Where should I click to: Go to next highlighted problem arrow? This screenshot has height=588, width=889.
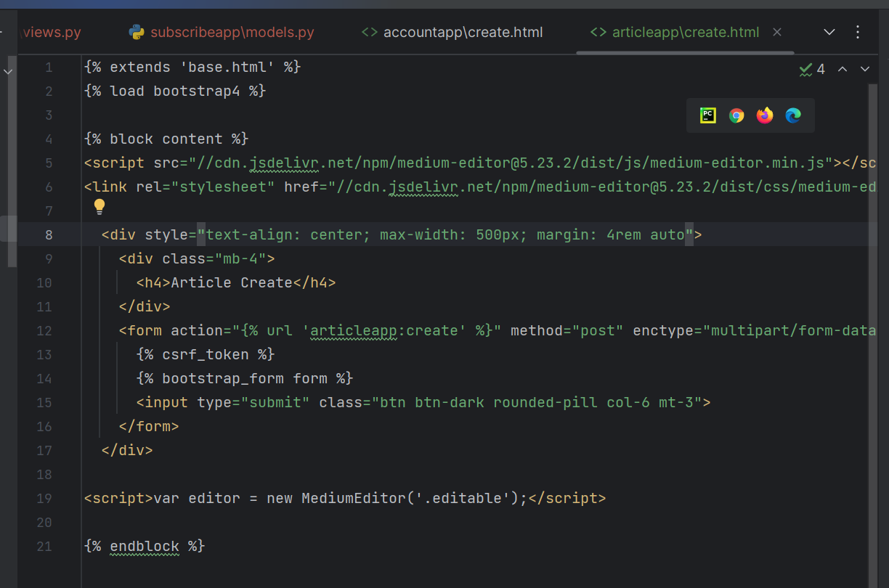[x=865, y=69]
